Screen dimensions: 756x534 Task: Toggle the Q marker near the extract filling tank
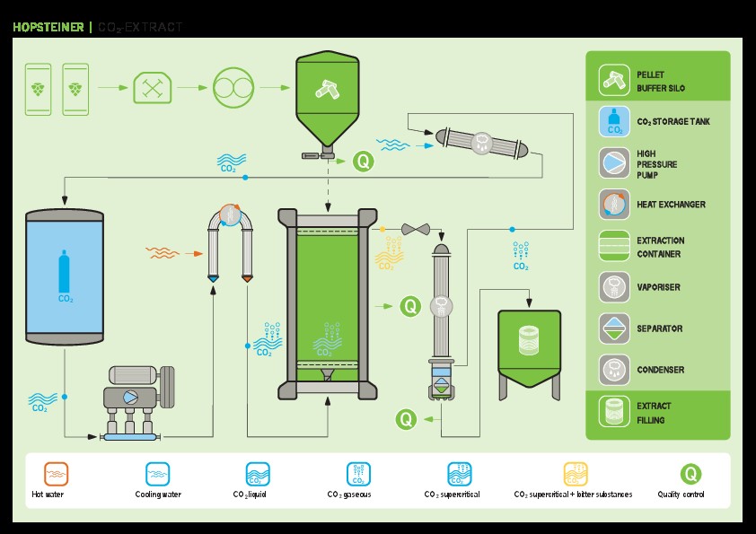click(x=406, y=419)
